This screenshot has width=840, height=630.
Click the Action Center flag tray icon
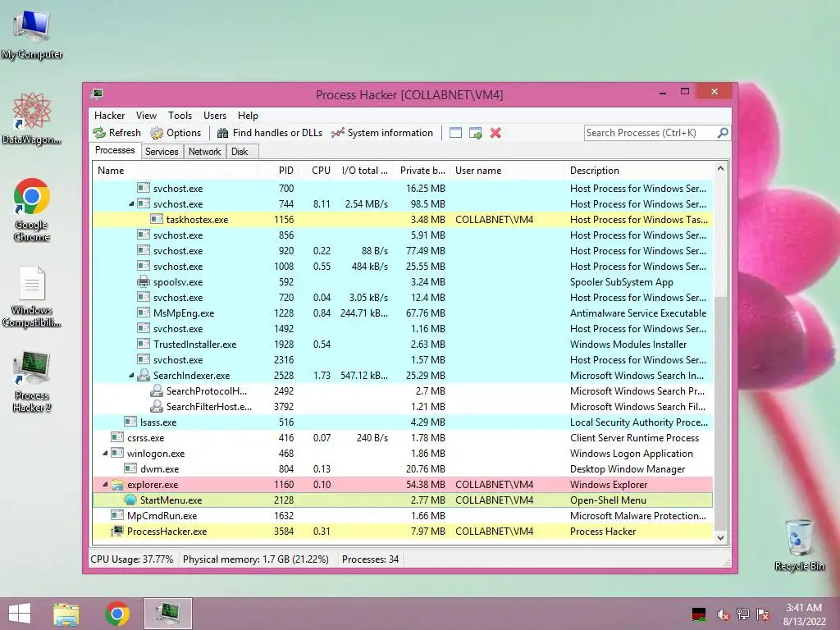tap(763, 614)
